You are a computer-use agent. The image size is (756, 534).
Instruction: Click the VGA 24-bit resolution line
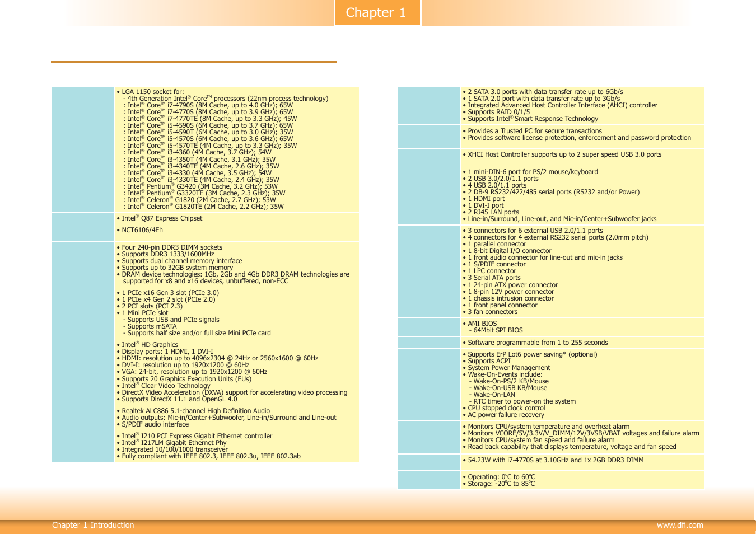(x=192, y=372)
